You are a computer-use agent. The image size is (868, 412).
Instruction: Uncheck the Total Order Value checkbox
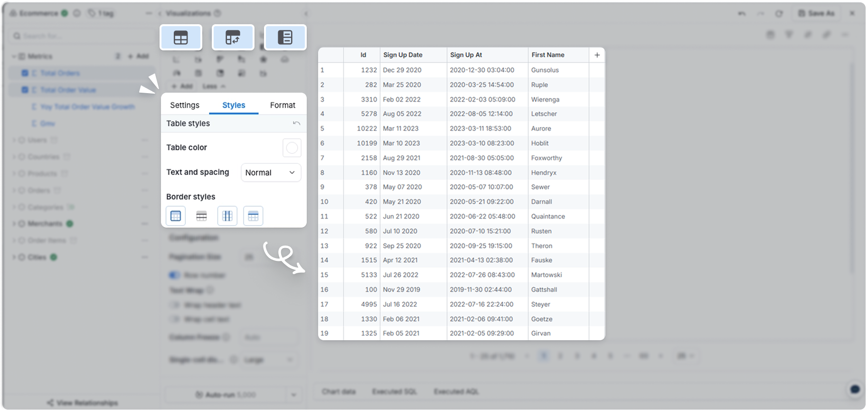(25, 90)
